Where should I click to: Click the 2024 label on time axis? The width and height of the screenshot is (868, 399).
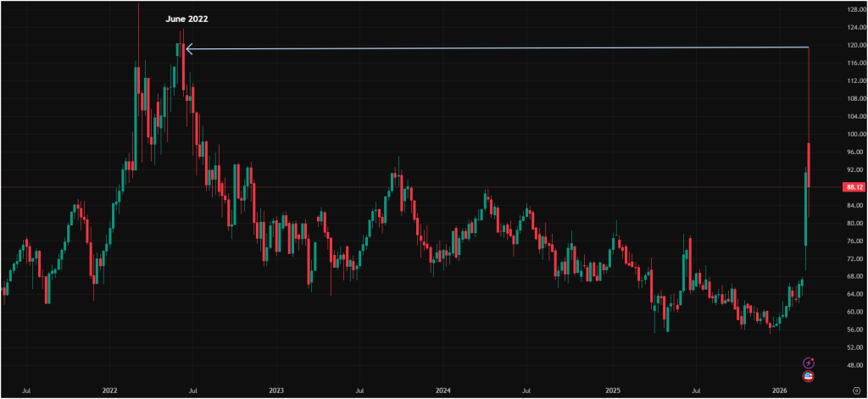(x=442, y=391)
